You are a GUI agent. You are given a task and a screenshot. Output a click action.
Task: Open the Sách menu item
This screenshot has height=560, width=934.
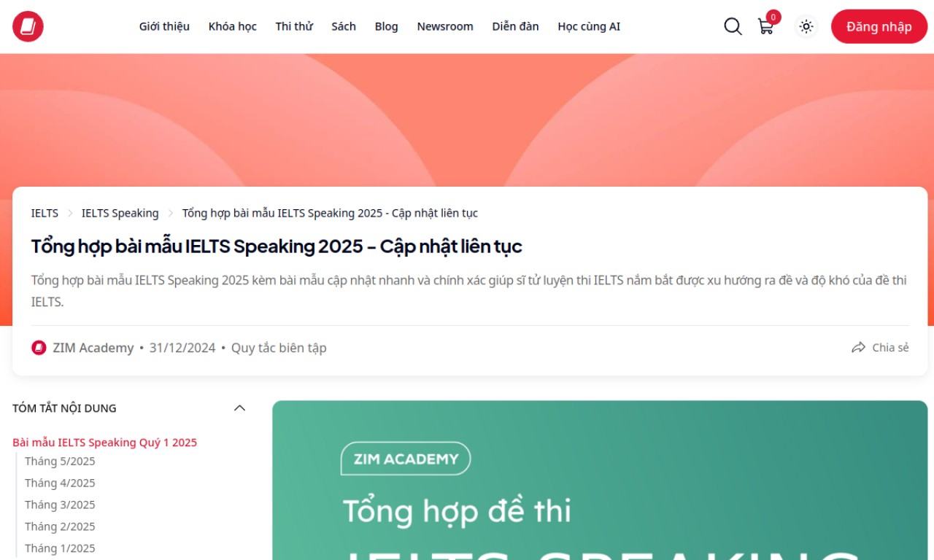click(x=344, y=26)
